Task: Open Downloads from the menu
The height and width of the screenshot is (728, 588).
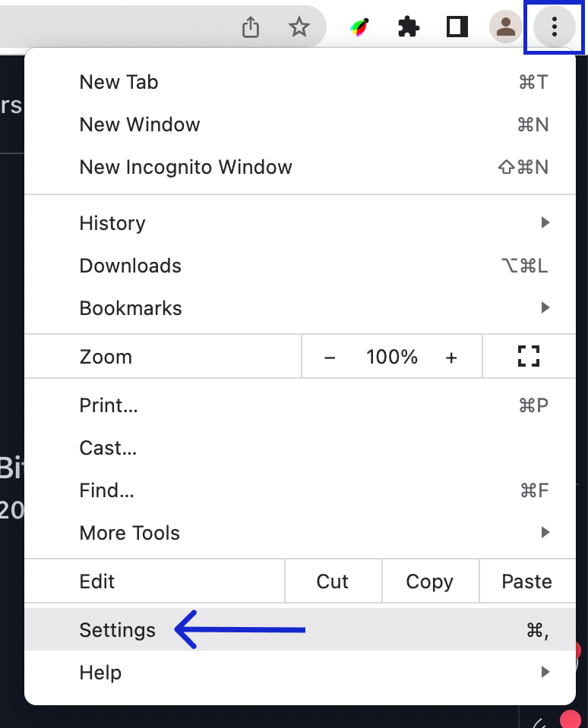Action: point(131,266)
